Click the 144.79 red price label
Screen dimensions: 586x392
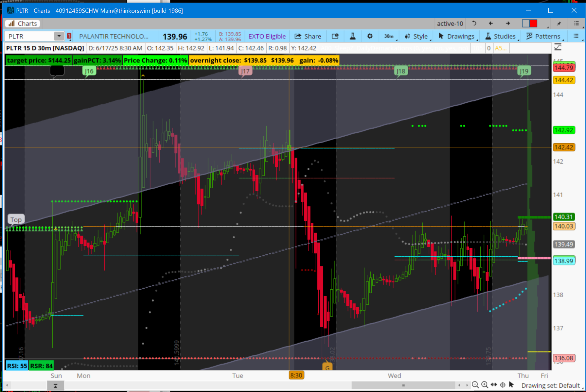pos(564,68)
